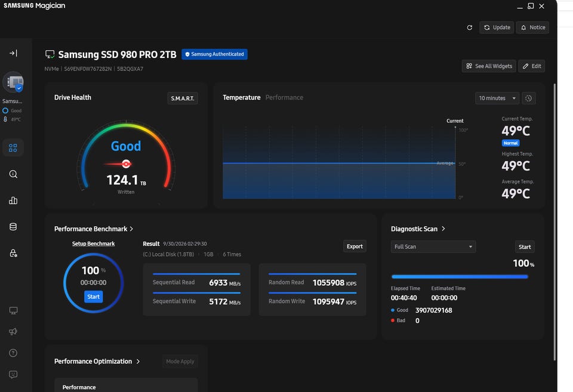Click the (C:) Local Disk (1.8TB) text
Image resolution: width=573 pixels, height=392 pixels.
(168, 254)
